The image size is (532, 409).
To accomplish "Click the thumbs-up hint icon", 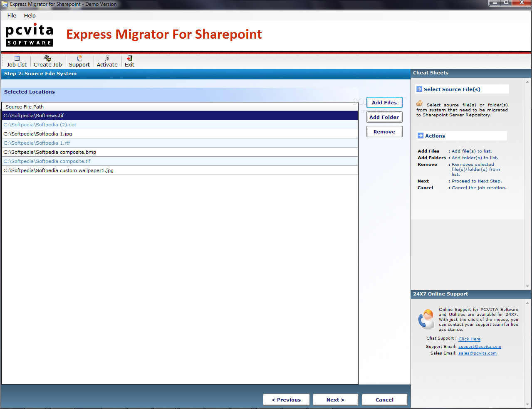I will (x=419, y=103).
